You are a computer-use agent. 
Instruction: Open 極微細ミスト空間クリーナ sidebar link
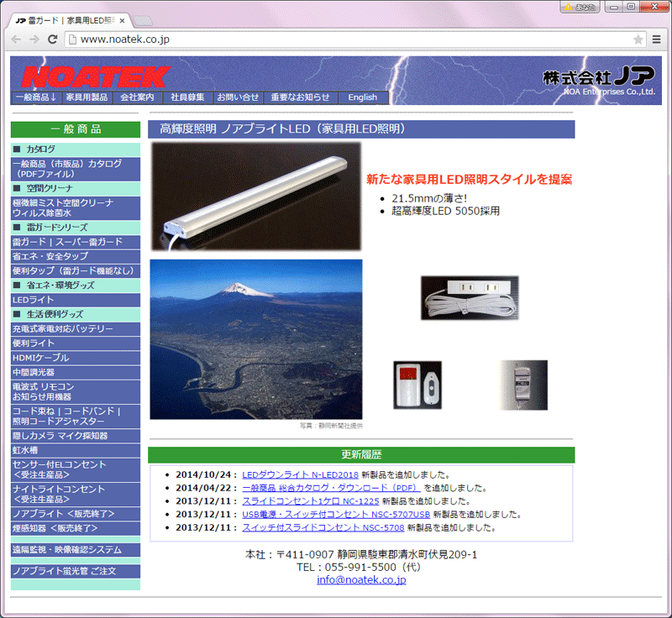coord(76,207)
